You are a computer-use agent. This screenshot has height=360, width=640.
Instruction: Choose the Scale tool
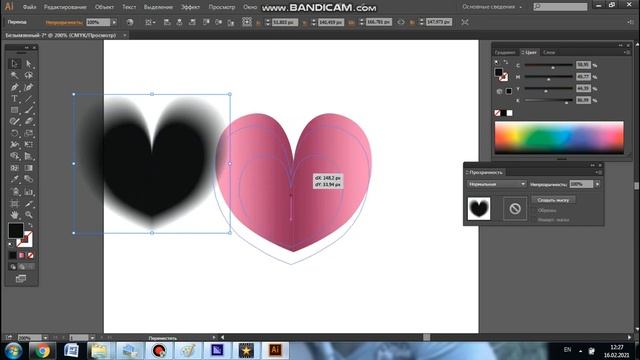pos(29,133)
